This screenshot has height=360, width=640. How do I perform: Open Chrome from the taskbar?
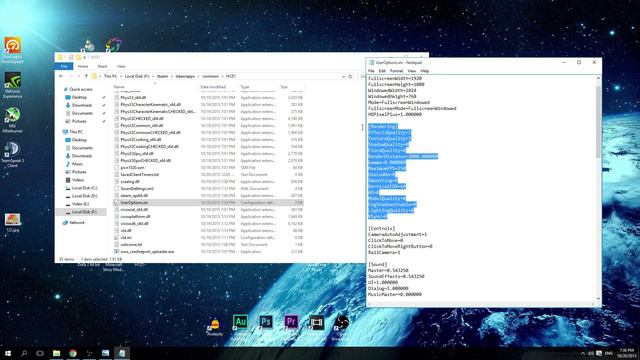tap(73, 353)
